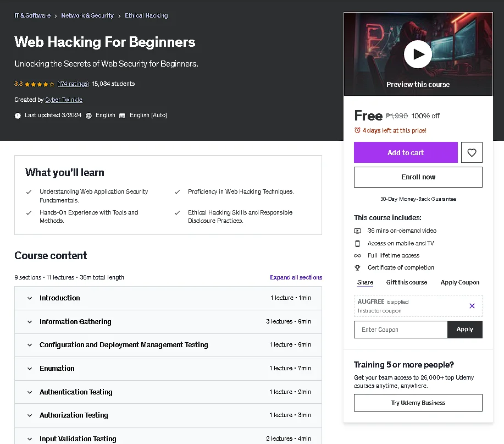Click Expand all sections link

click(x=296, y=277)
